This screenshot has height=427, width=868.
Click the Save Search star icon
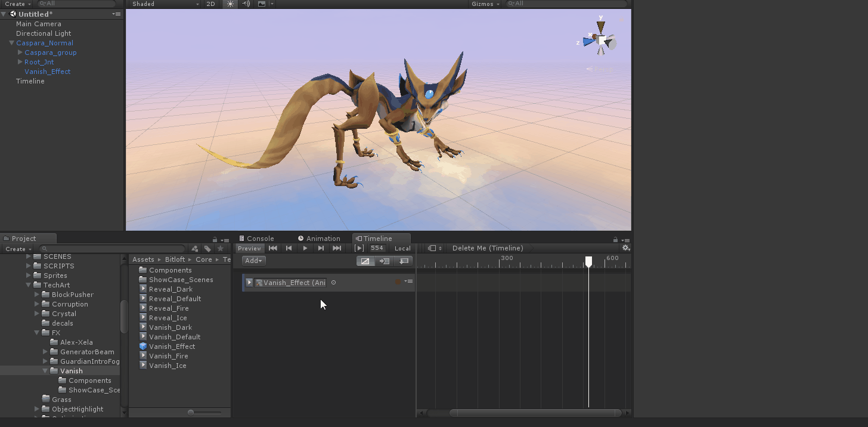(221, 249)
